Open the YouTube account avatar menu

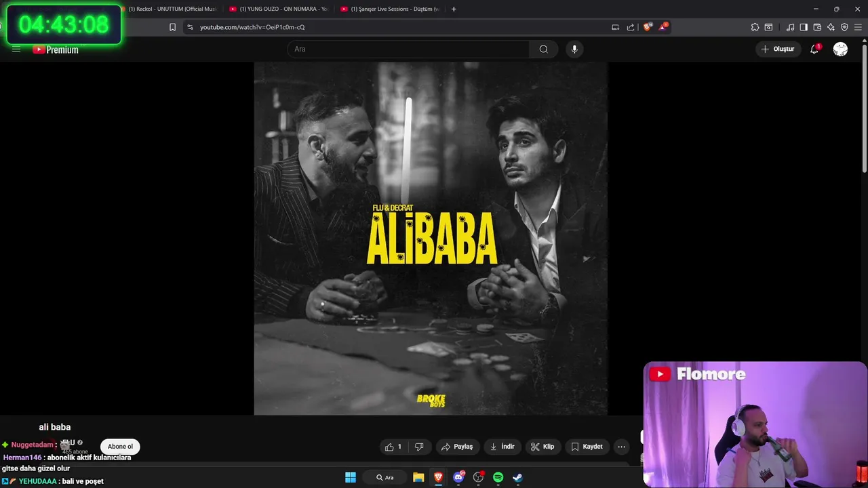(840, 49)
